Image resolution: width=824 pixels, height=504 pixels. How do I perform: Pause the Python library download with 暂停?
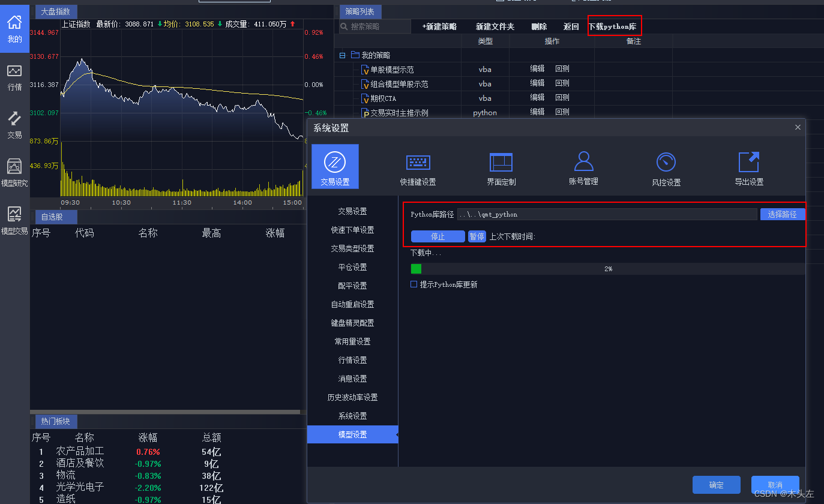(477, 236)
